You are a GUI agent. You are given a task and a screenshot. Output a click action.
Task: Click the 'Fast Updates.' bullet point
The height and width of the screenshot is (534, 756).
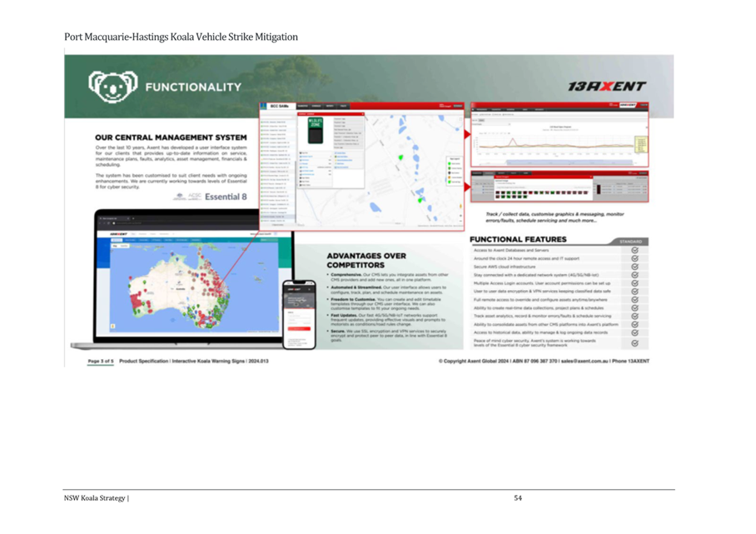387,319
